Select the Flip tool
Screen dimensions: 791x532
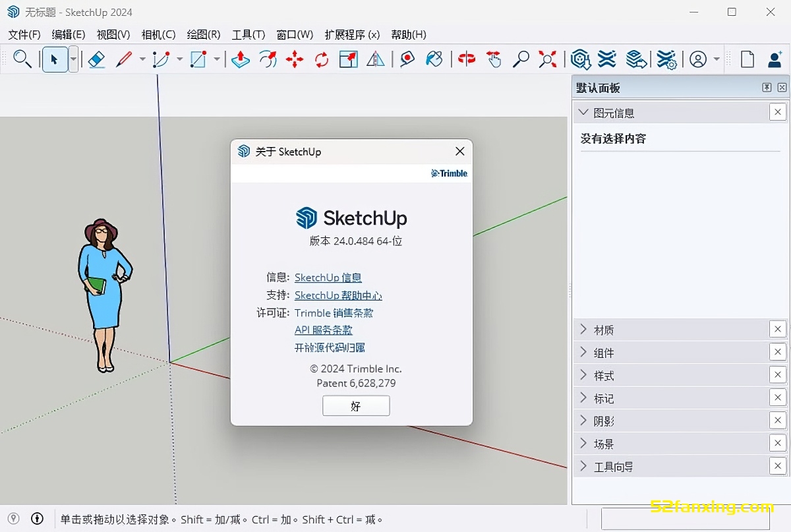[x=376, y=59]
